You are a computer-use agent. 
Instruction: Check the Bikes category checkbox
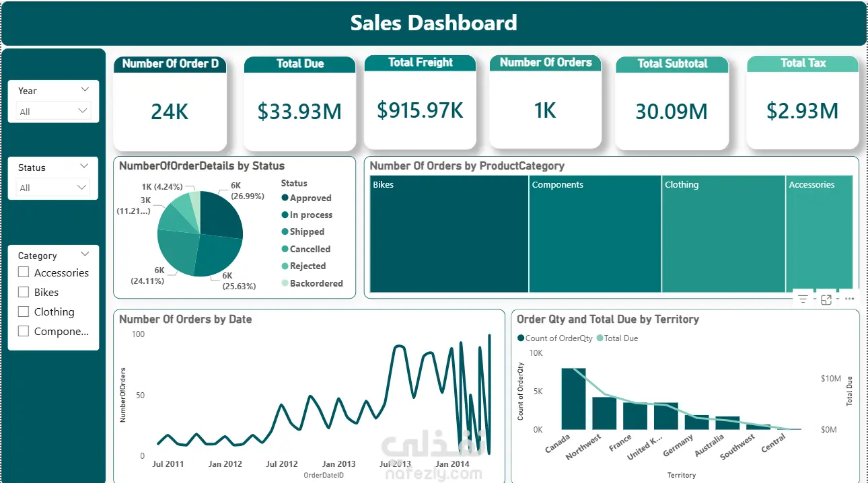[x=24, y=292]
